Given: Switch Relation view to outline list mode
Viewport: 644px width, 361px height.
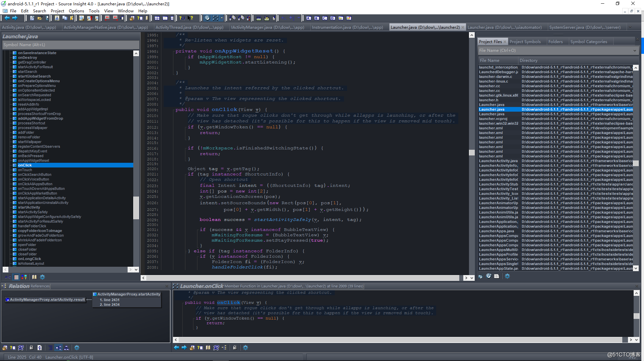Looking at the screenshot, I should coord(50,348).
